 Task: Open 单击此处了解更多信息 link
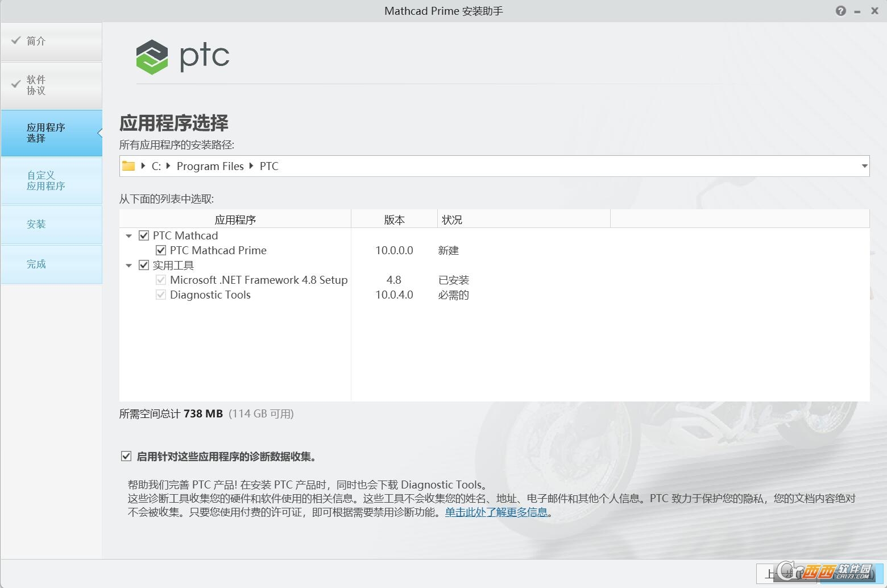pos(496,512)
